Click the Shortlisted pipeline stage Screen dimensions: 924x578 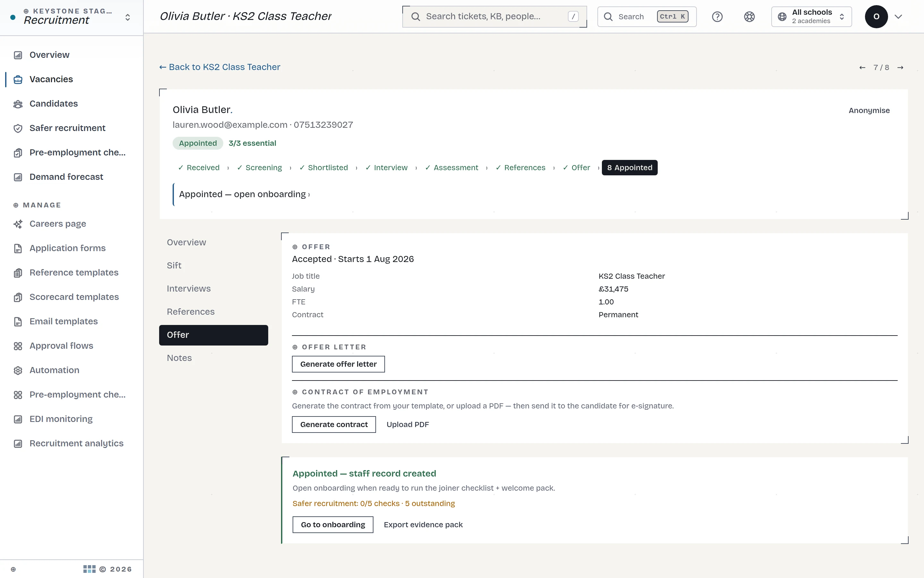click(x=324, y=168)
